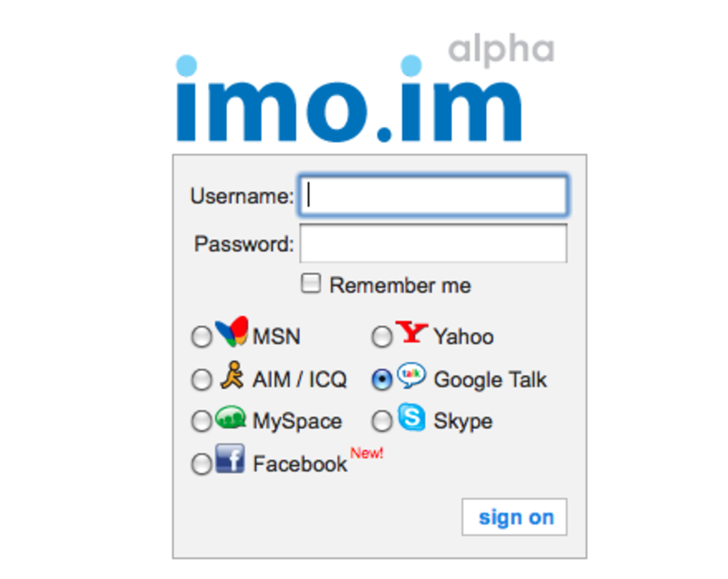Click the Facebook logo icon
728x579 pixels.
[x=230, y=458]
